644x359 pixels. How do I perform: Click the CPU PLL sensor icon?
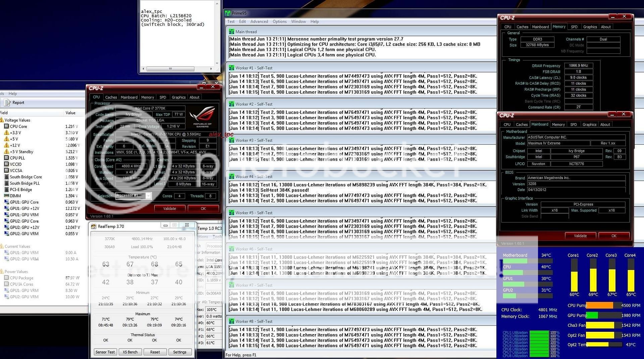click(6, 158)
